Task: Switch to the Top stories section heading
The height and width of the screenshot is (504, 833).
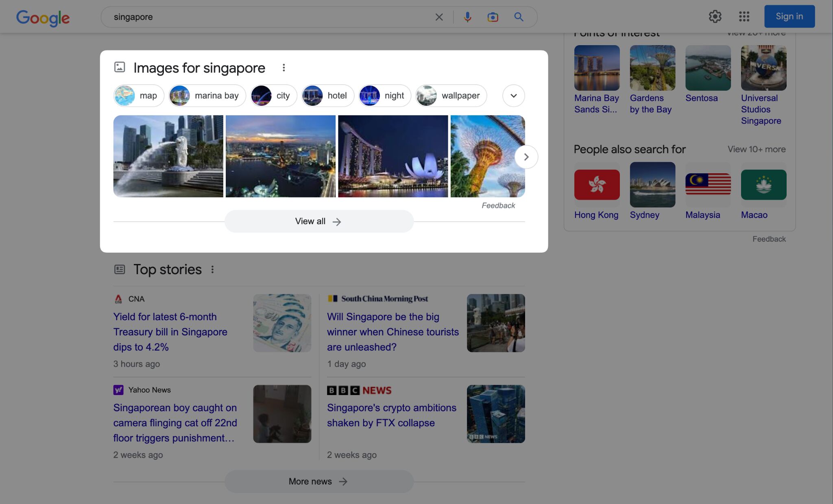Action: [x=167, y=269]
